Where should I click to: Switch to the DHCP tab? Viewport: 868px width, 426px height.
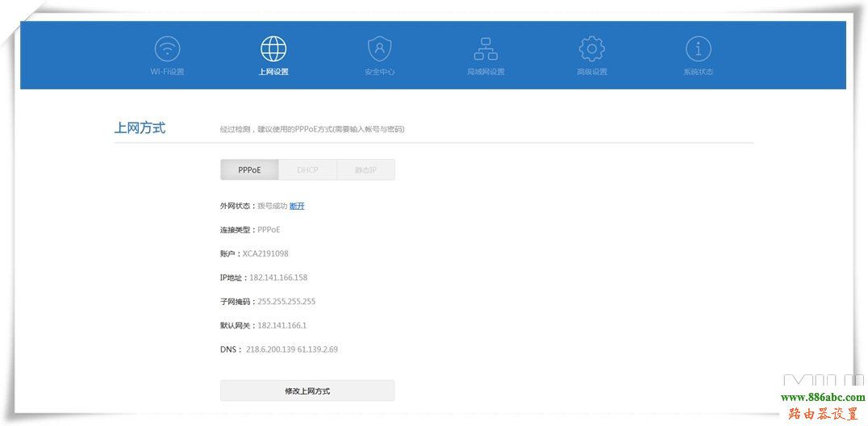[x=307, y=170]
